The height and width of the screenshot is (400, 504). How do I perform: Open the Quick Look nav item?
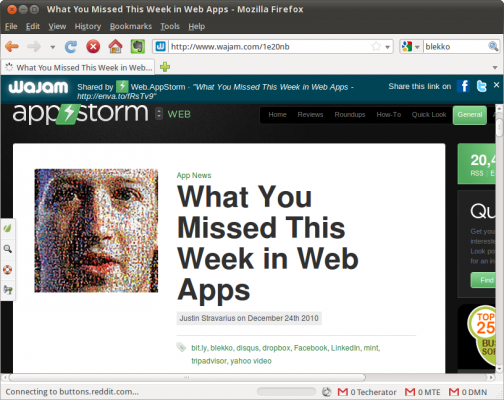429,115
